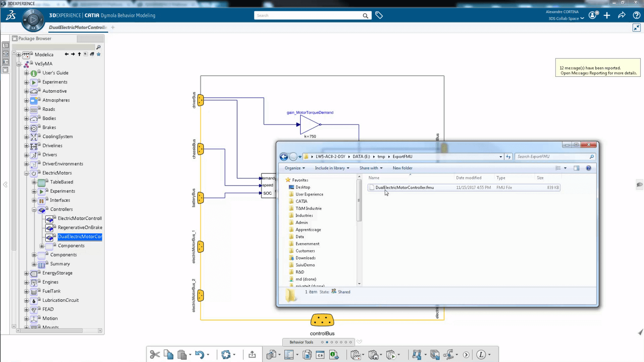Image resolution: width=644 pixels, height=362 pixels.
Task: Open the Share with dropdown in Explorer
Action: click(371, 168)
